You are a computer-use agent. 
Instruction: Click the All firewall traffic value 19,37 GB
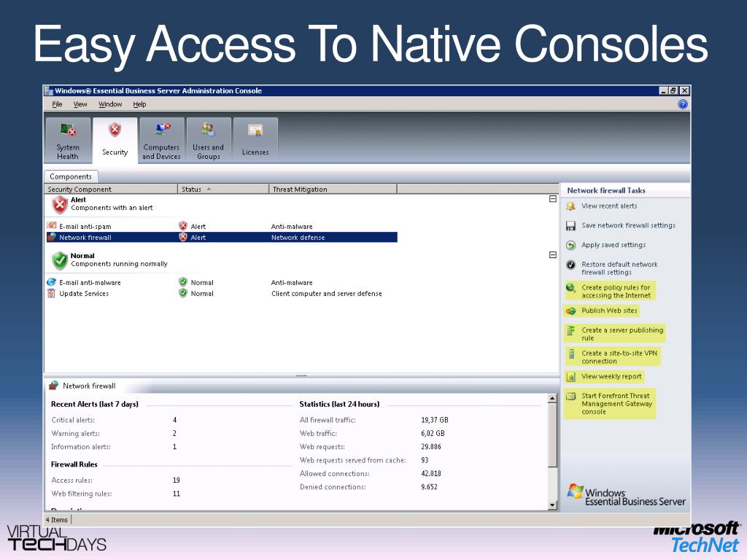435,420
